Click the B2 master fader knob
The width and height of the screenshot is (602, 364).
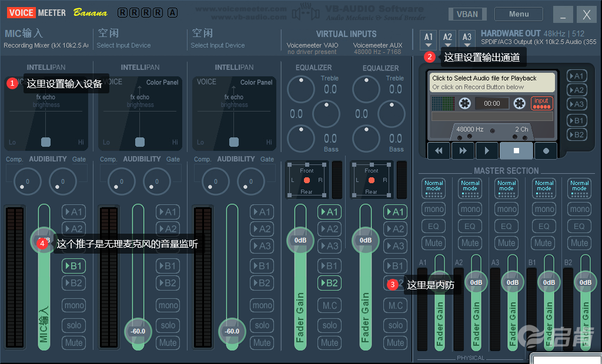pyautogui.click(x=585, y=282)
